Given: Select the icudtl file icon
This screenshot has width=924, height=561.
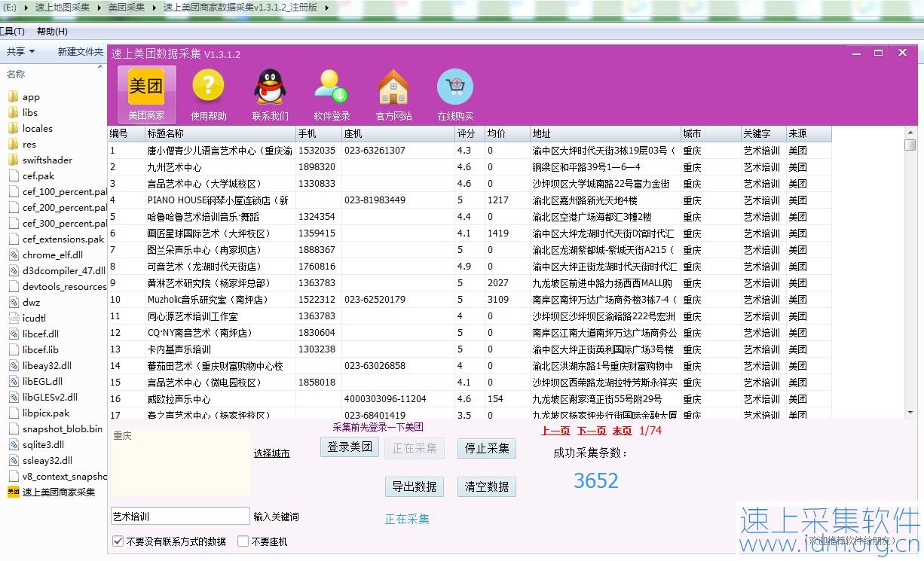Looking at the screenshot, I should click(x=13, y=318).
